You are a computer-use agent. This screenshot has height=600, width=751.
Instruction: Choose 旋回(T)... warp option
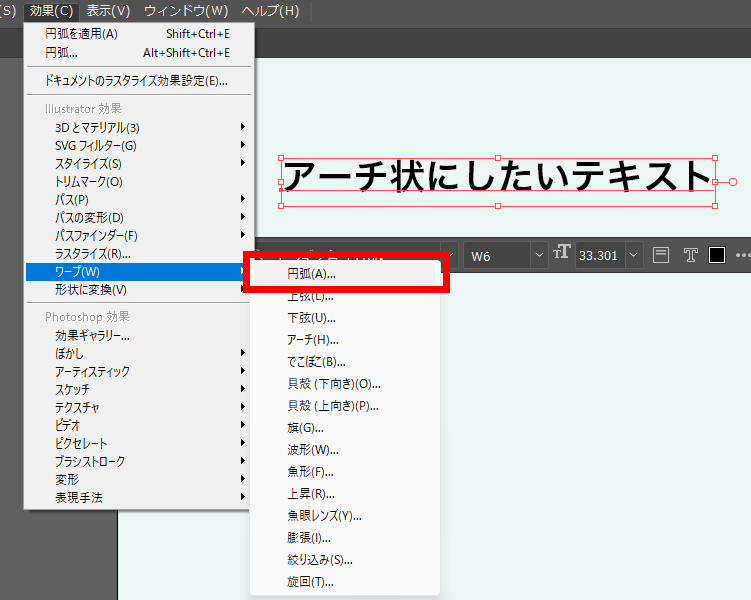tap(345, 582)
